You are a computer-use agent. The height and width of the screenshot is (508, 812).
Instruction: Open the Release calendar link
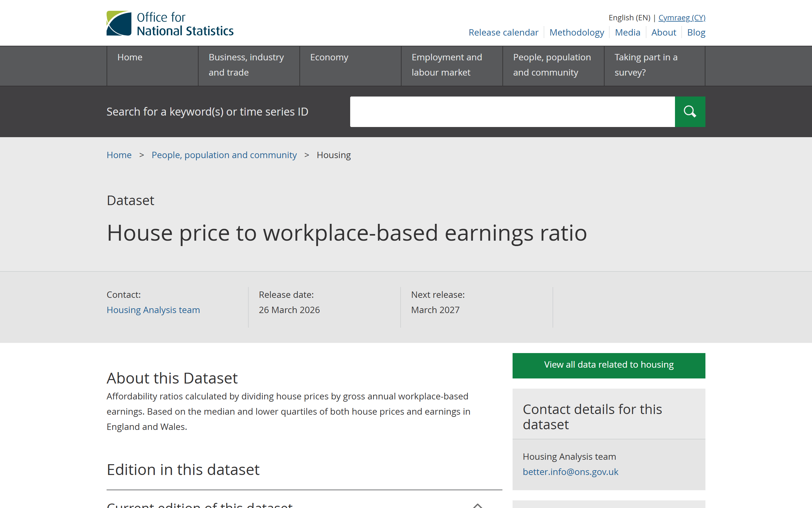[503, 32]
